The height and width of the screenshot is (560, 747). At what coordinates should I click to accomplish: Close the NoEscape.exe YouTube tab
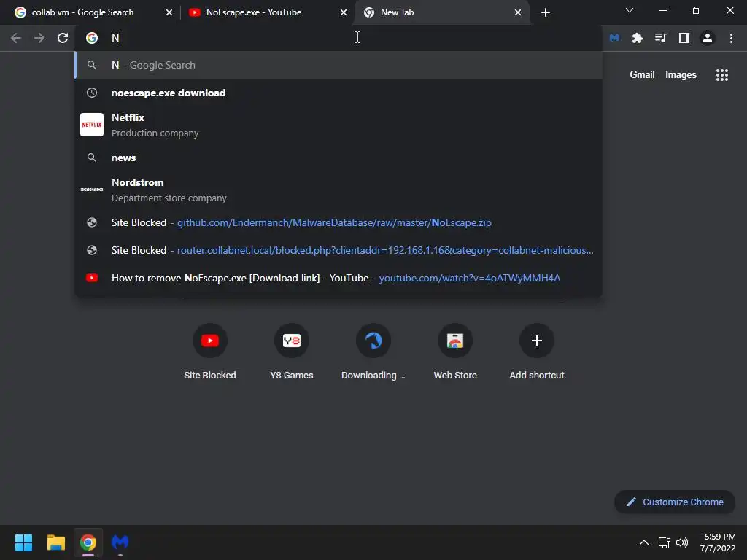point(344,12)
